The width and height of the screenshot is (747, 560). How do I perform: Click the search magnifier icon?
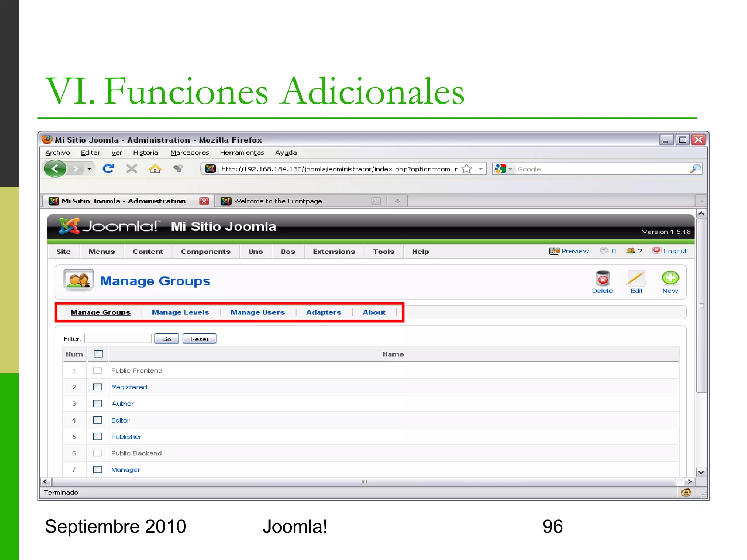(695, 169)
